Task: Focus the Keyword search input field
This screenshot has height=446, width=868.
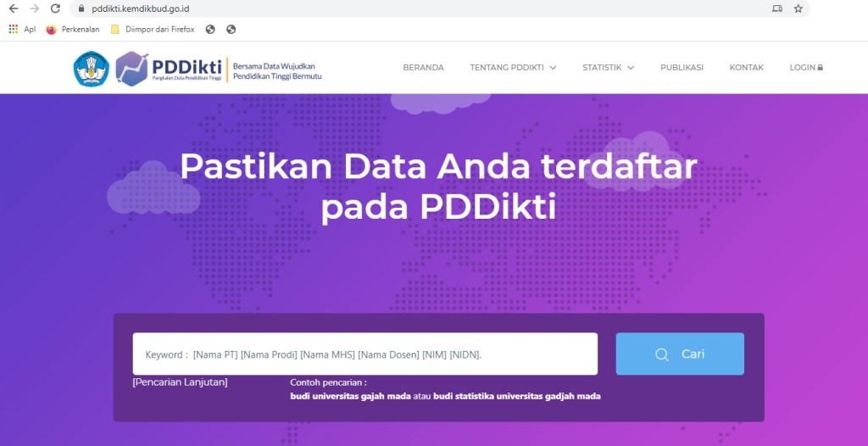Action: [x=364, y=354]
